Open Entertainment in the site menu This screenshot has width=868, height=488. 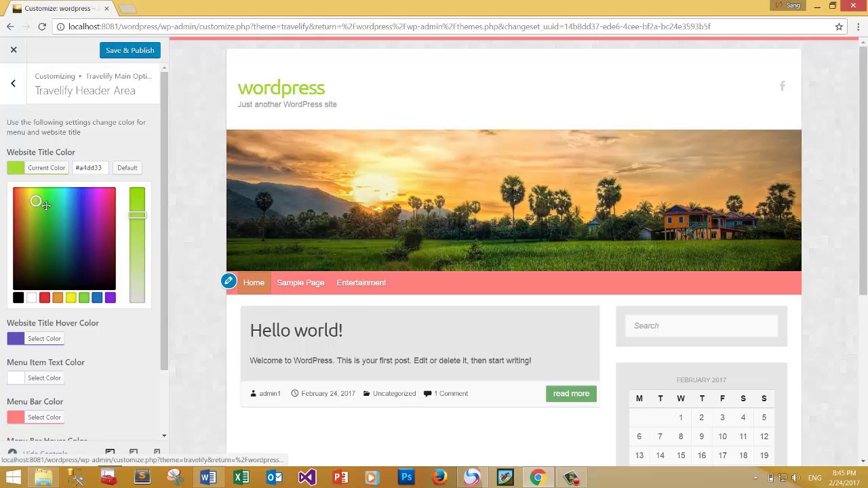[x=361, y=283]
